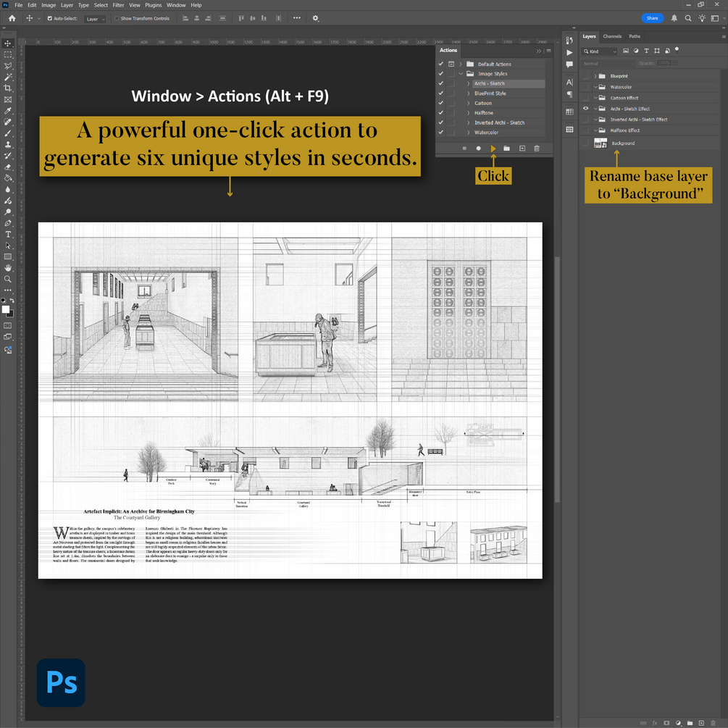The image size is (728, 728).
Task: Collapse the Cartoon Effect layer group
Action: tap(595, 98)
